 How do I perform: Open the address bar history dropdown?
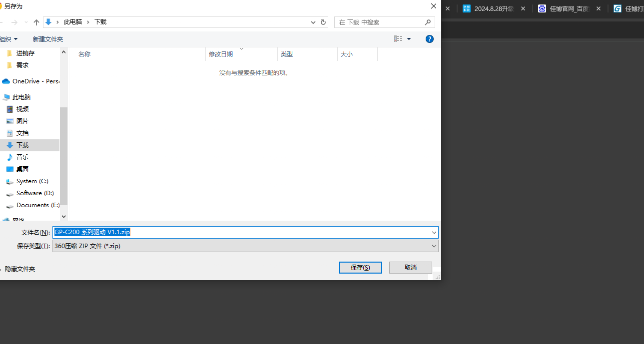point(313,22)
